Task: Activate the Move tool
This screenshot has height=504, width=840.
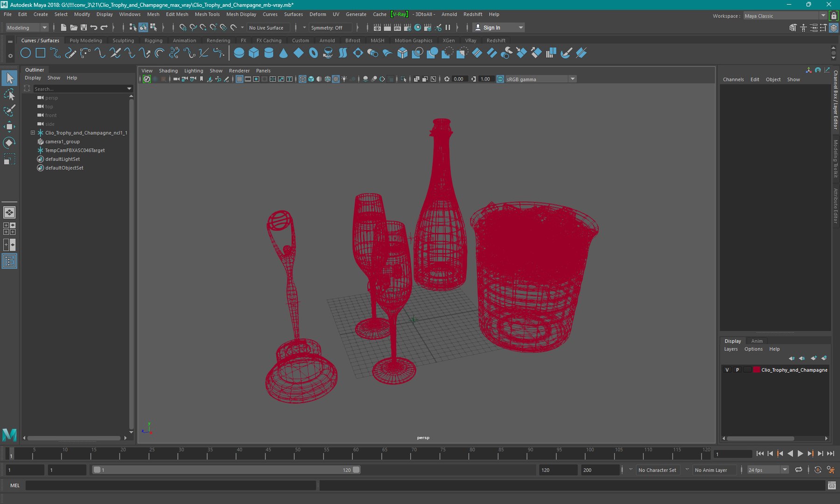Action: [x=9, y=126]
